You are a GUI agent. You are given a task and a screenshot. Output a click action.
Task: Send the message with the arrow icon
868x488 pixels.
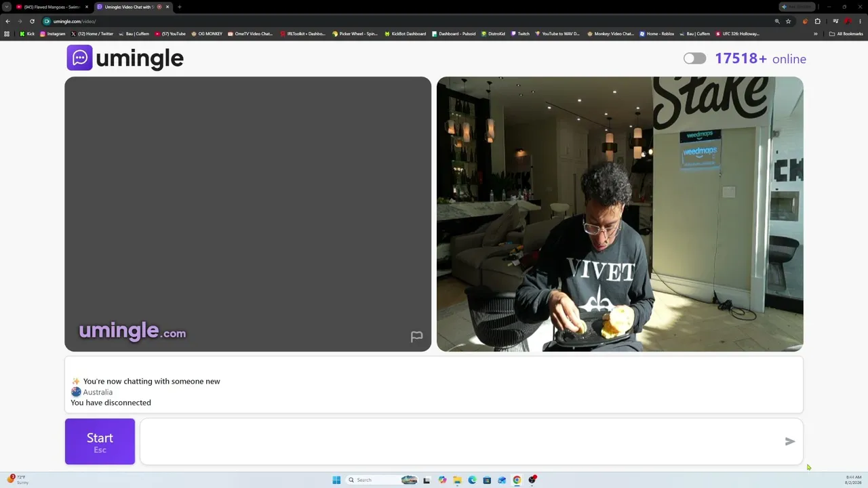click(x=790, y=441)
